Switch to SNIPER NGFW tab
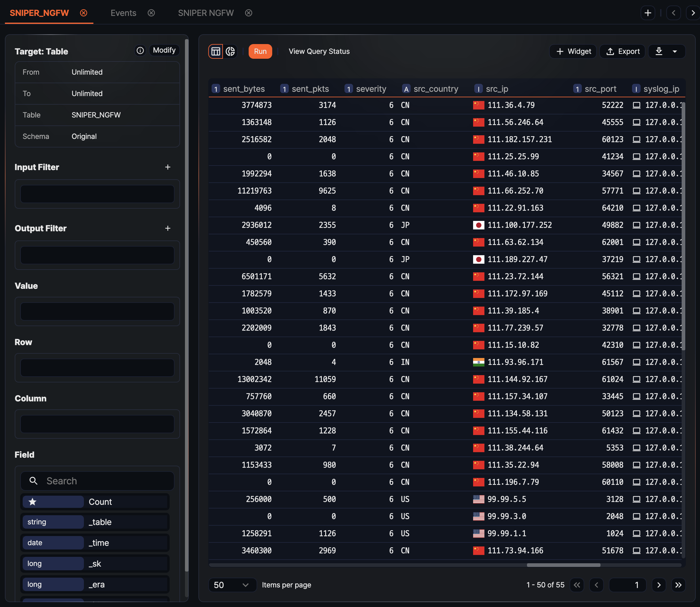This screenshot has width=700, height=607. point(206,13)
